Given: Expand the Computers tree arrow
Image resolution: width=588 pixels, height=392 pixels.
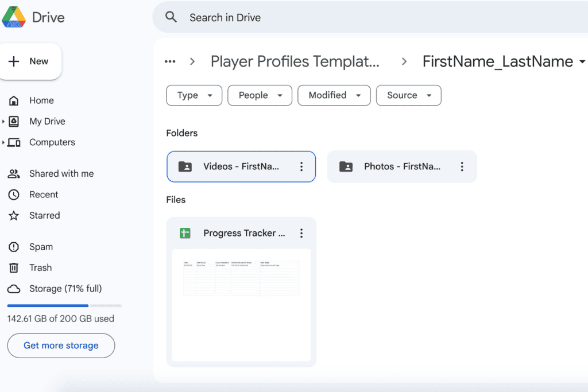Looking at the screenshot, I should point(3,142).
